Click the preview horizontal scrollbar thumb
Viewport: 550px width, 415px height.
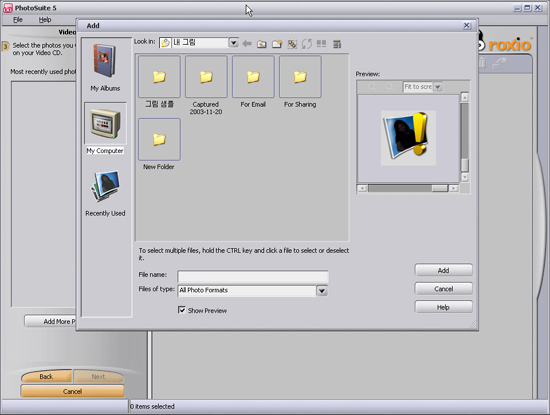click(x=440, y=188)
